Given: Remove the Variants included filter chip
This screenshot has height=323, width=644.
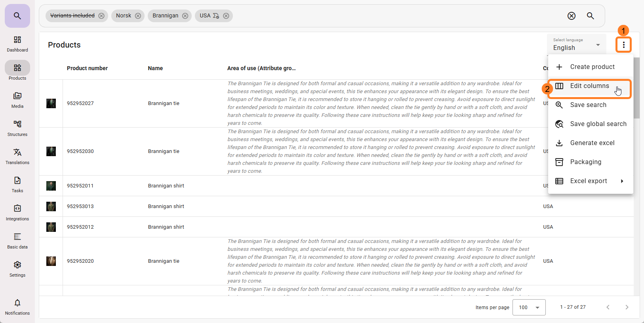Looking at the screenshot, I should click(101, 16).
